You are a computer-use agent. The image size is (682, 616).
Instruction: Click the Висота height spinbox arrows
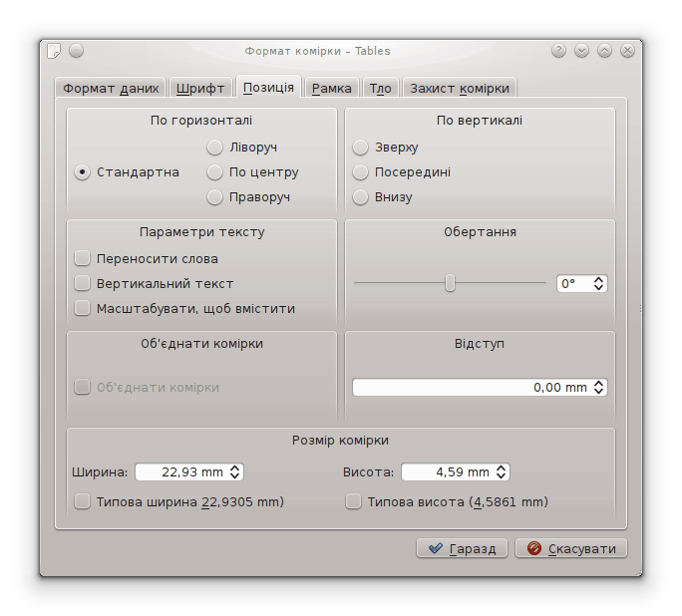tap(502, 472)
